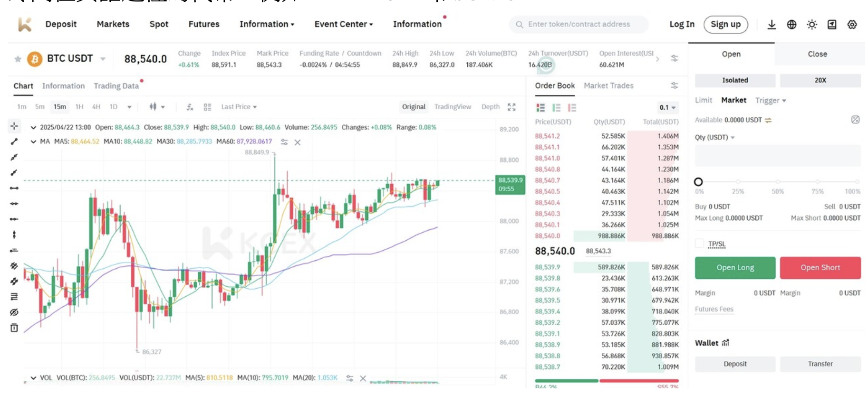
Task: Switch theme with the sun icon
Action: [811, 25]
